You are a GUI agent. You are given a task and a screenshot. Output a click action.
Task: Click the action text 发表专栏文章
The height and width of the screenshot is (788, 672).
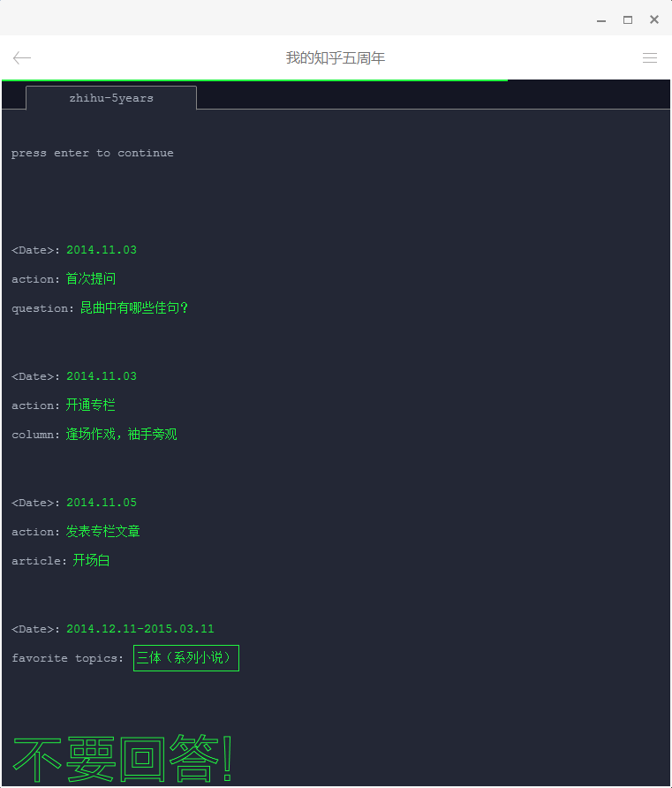tap(103, 531)
